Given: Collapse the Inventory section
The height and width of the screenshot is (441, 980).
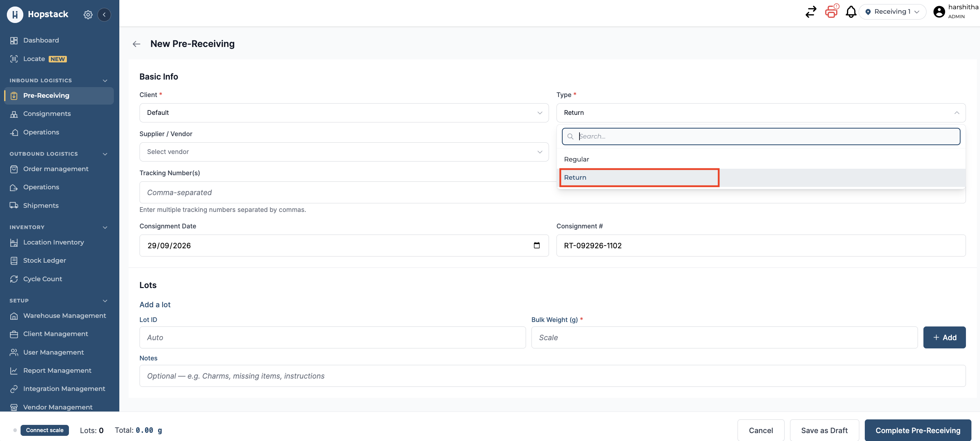Looking at the screenshot, I should click(105, 228).
